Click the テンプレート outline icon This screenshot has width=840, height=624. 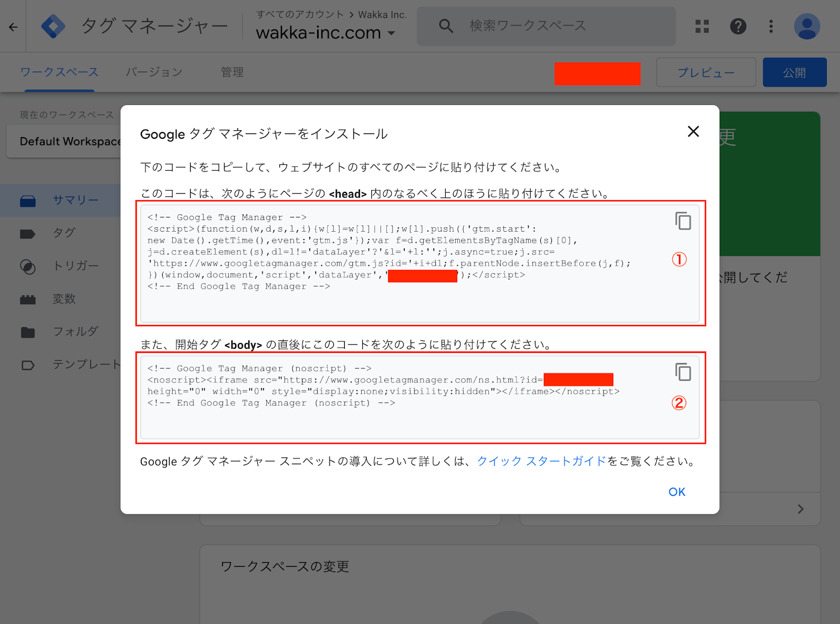[x=28, y=365]
